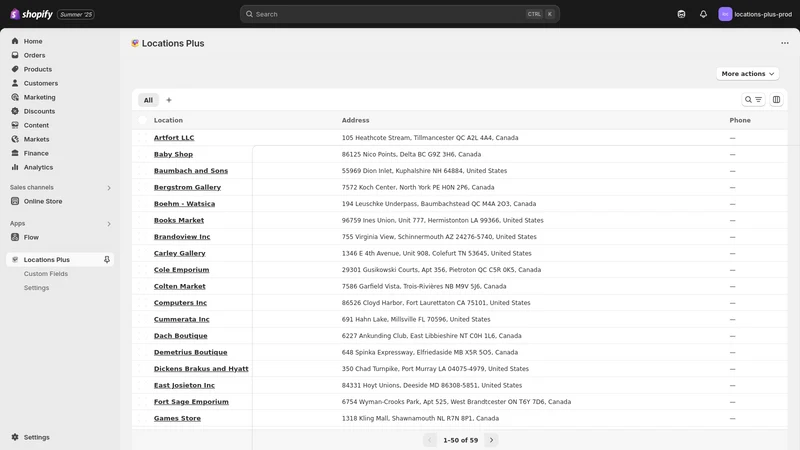The width and height of the screenshot is (800, 450).
Task: Open the Finance bank icon
Action: pos(15,153)
